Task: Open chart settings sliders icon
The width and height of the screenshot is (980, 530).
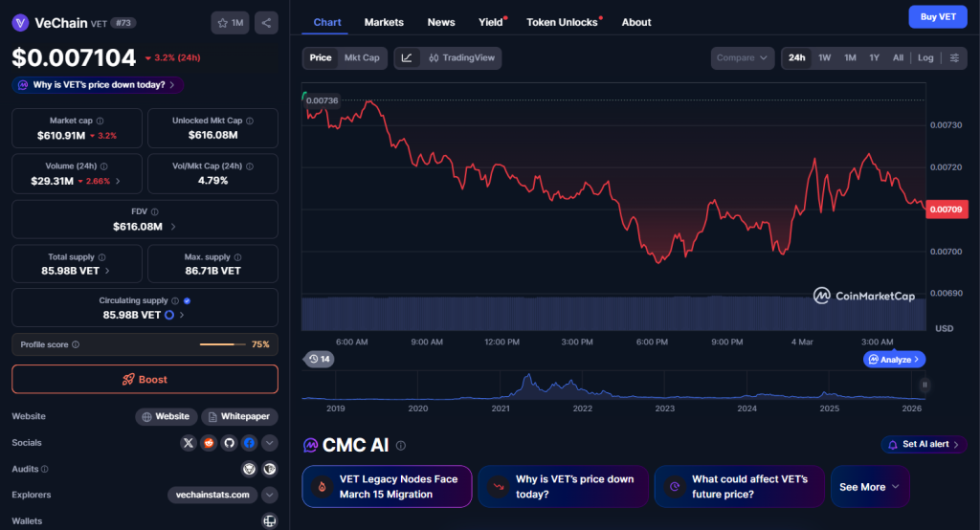Action: pyautogui.click(x=954, y=57)
